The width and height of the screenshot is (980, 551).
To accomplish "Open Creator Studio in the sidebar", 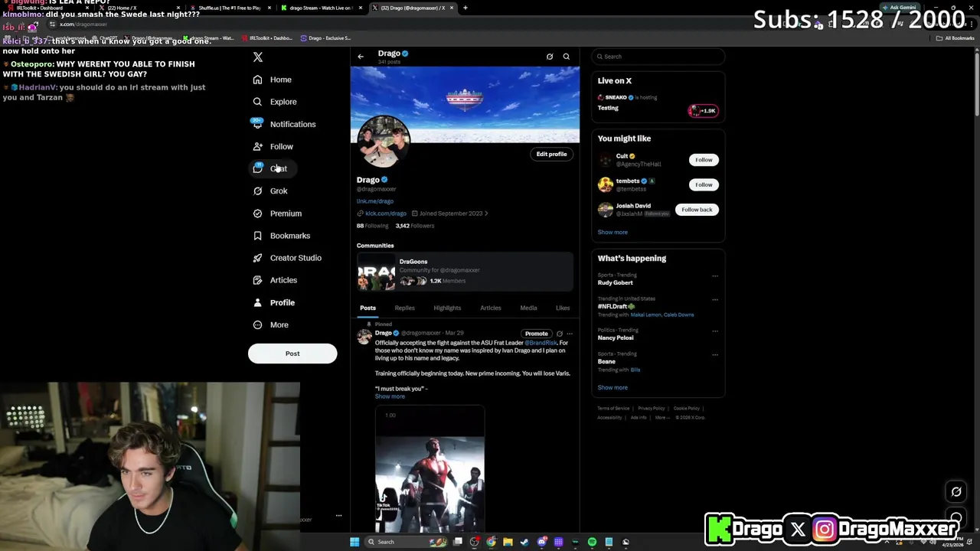I will (287, 258).
